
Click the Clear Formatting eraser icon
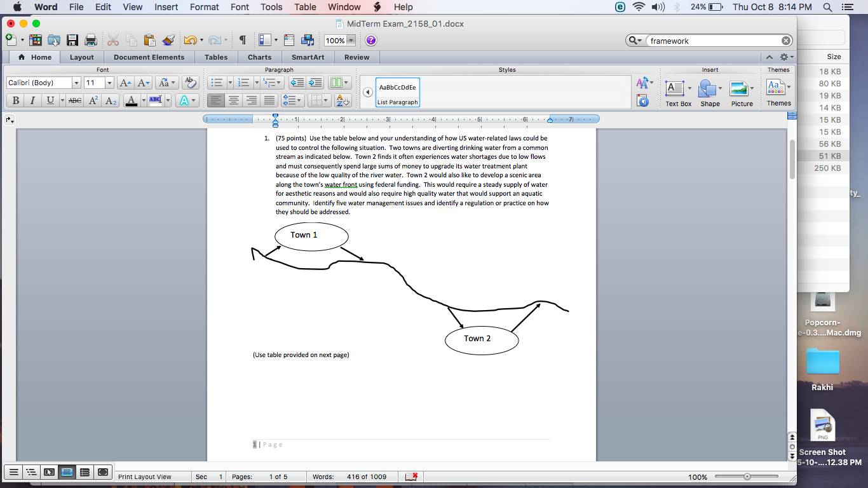click(189, 83)
